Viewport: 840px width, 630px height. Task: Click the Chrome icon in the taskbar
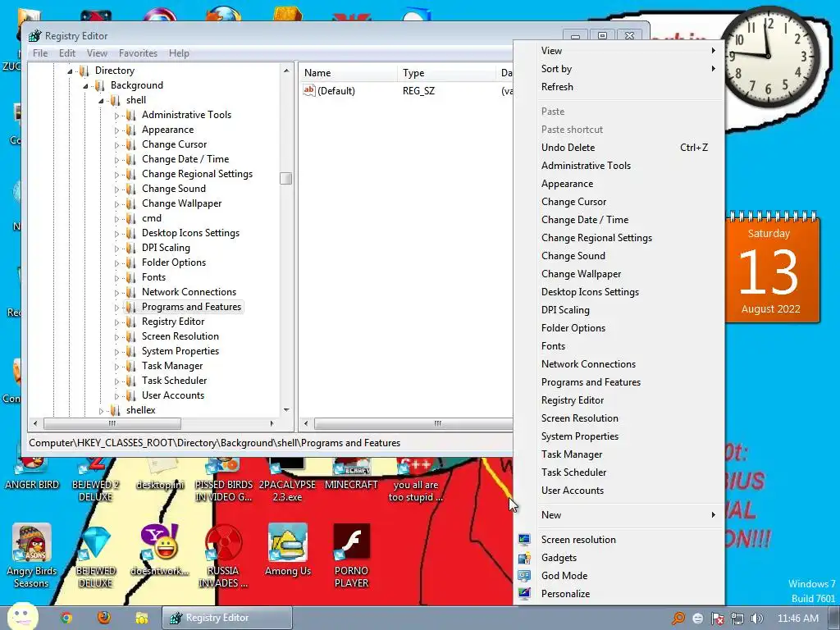tap(66, 618)
